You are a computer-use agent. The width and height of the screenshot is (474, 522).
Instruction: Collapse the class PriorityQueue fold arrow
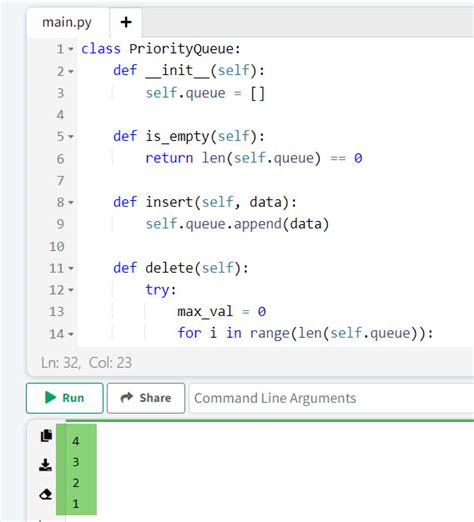click(71, 49)
